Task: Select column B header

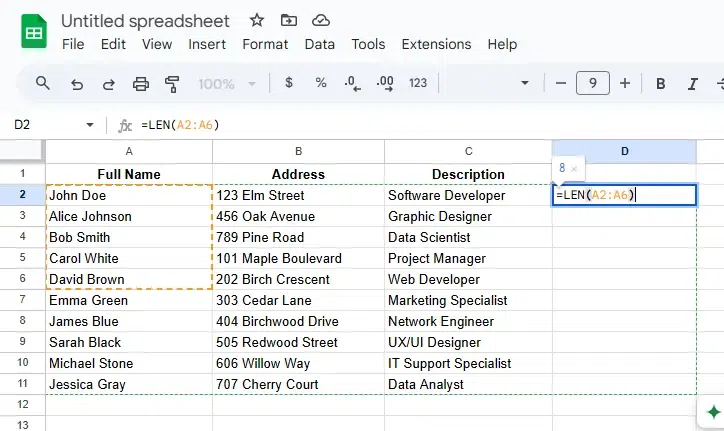Action: pos(298,152)
